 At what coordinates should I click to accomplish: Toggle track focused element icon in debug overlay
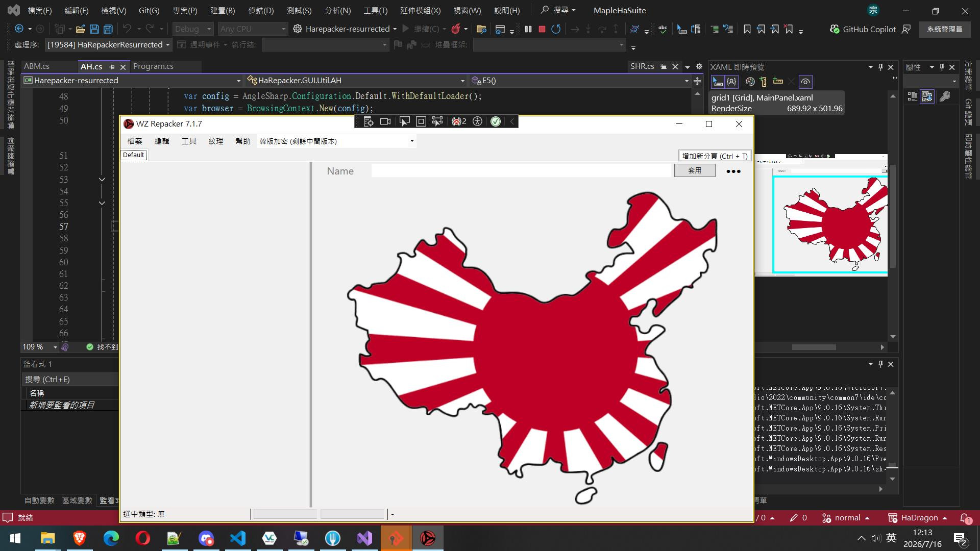pos(437,121)
